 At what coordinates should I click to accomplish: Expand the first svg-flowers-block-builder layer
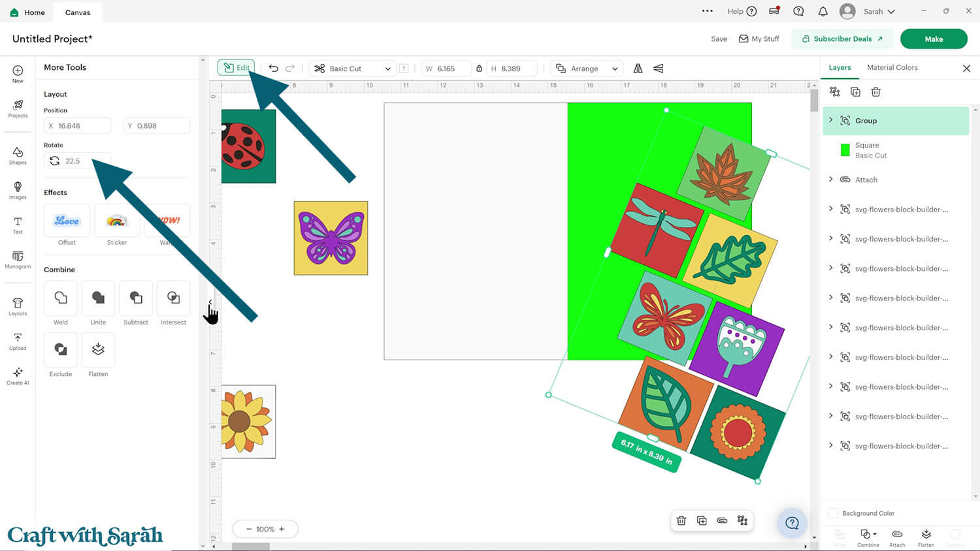point(831,209)
